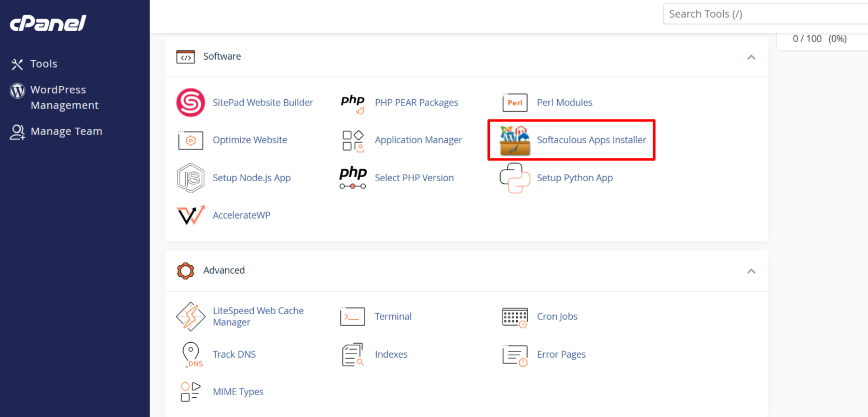The height and width of the screenshot is (417, 868).
Task: Open SitePad Website Builder link
Action: point(263,102)
